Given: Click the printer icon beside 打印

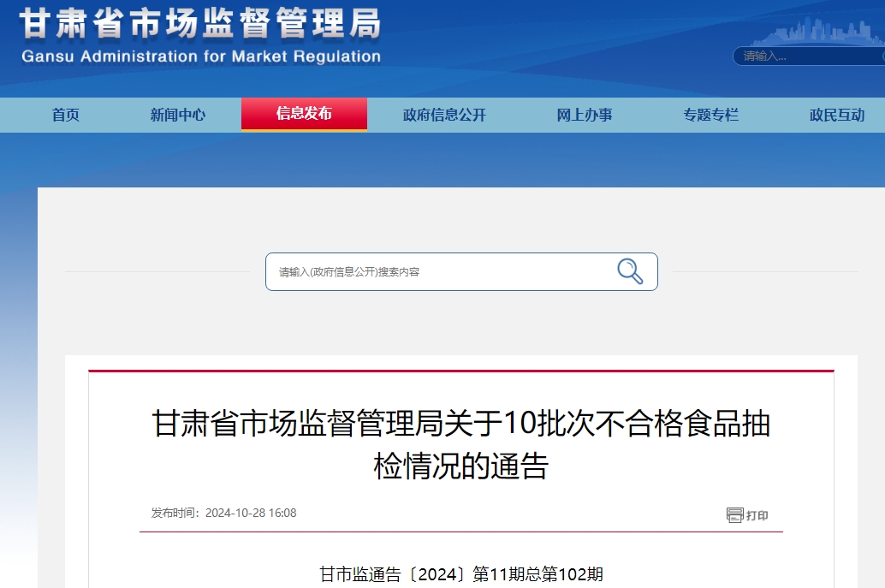Looking at the screenshot, I should click(x=734, y=515).
